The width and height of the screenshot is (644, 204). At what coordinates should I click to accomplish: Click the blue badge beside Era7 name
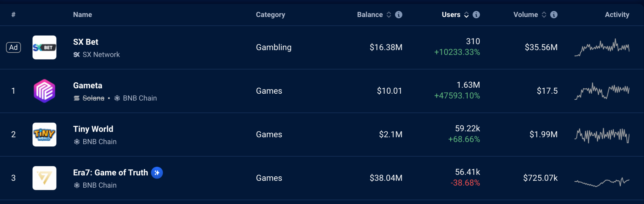[x=157, y=173]
